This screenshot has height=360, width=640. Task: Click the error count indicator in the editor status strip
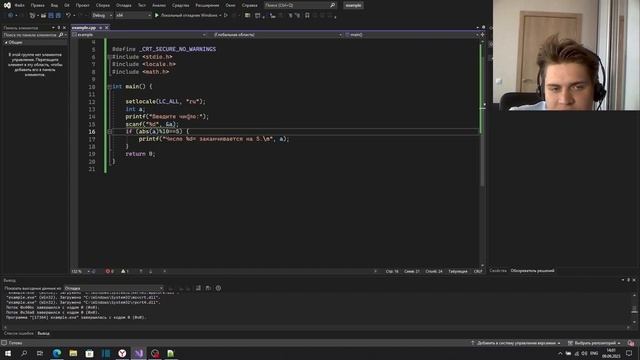[109, 271]
